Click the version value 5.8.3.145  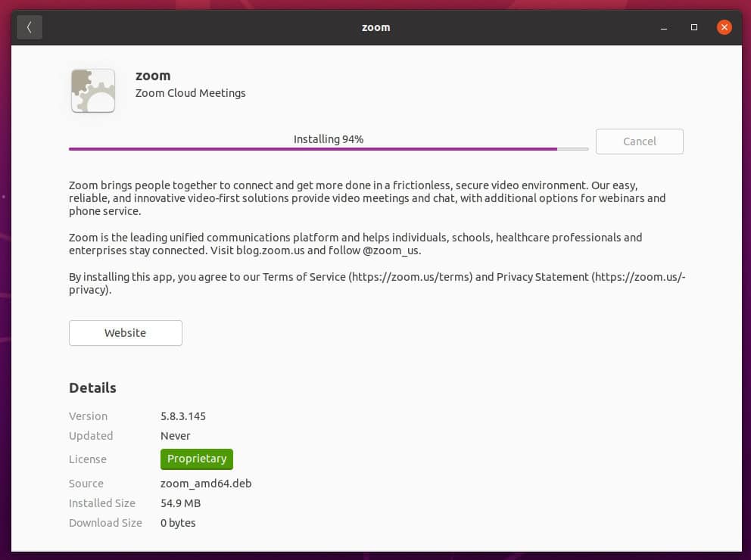pos(183,416)
